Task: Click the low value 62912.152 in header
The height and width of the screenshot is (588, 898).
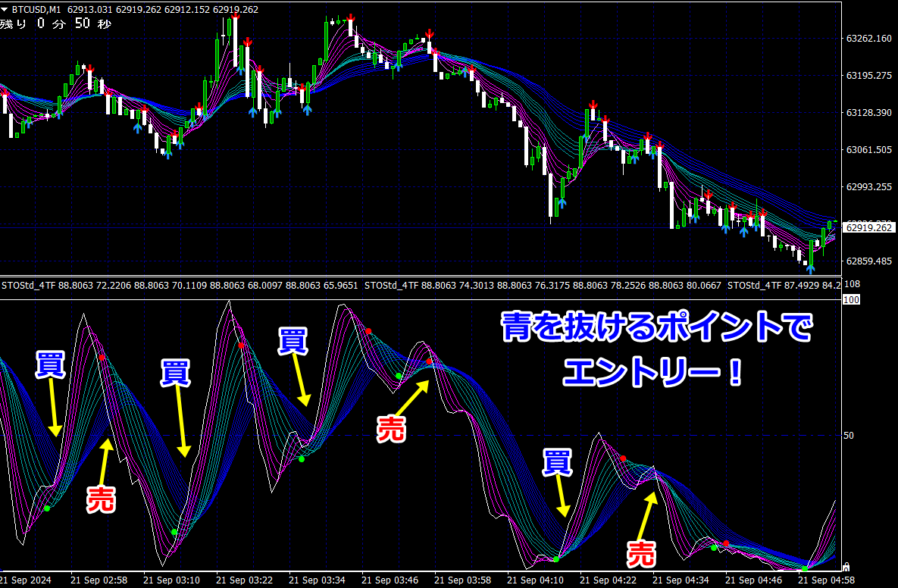Action: click(x=187, y=10)
